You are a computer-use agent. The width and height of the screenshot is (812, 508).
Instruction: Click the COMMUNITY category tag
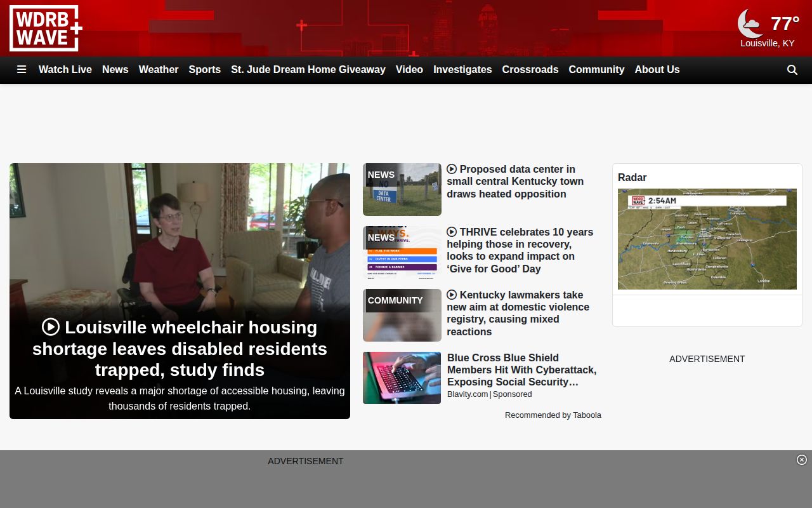click(x=395, y=300)
